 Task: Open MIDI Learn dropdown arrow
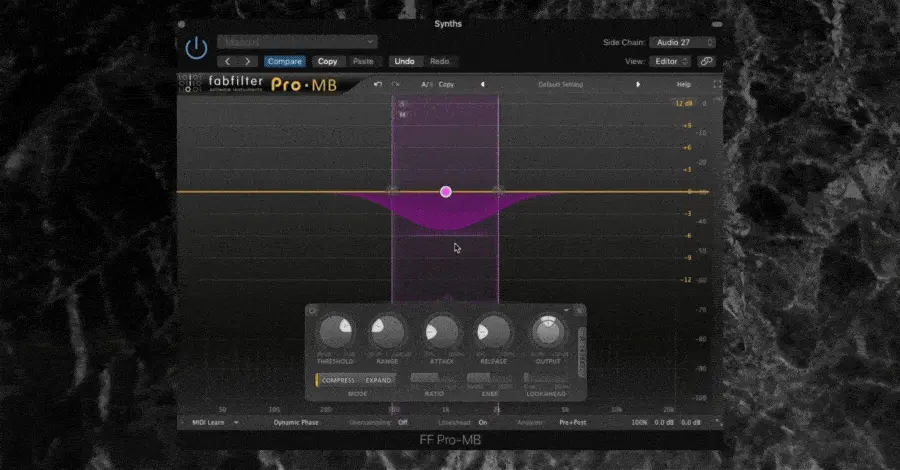(236, 422)
